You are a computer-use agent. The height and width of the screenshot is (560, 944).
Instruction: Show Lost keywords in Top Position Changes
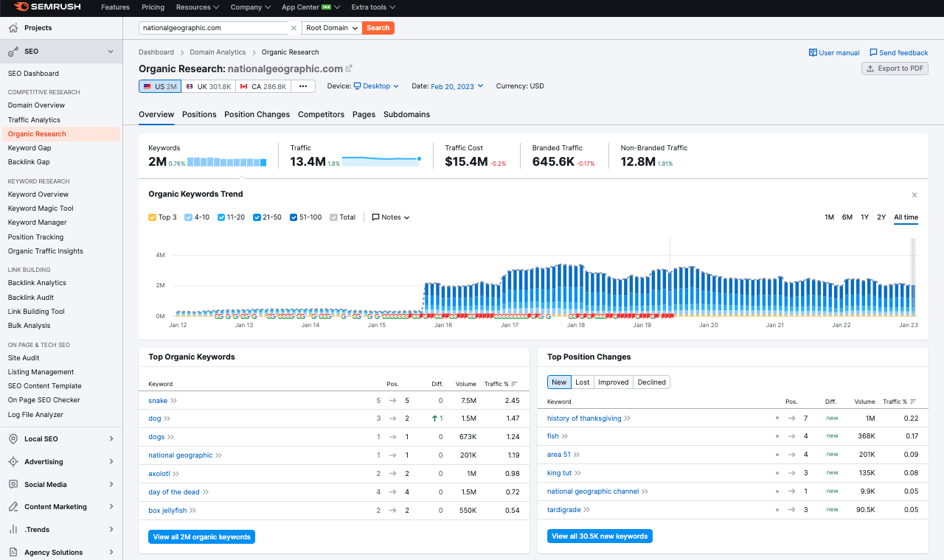pyautogui.click(x=583, y=382)
